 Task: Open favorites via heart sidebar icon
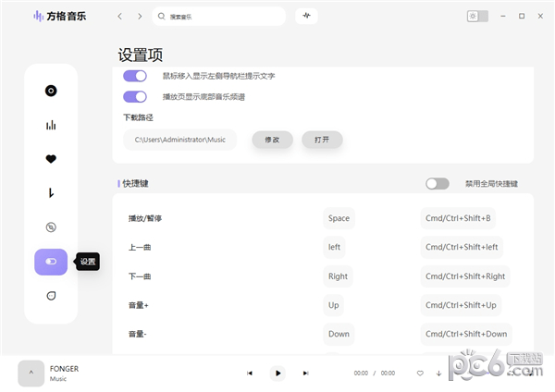[x=51, y=159]
